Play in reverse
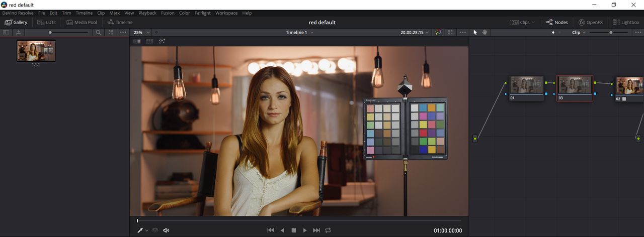This screenshot has width=644, height=237. 282,230
